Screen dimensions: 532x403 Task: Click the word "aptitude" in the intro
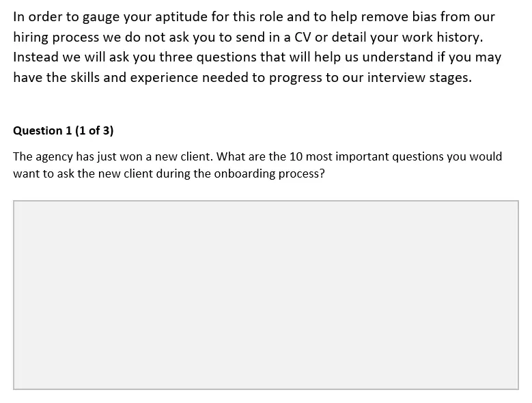point(171,16)
